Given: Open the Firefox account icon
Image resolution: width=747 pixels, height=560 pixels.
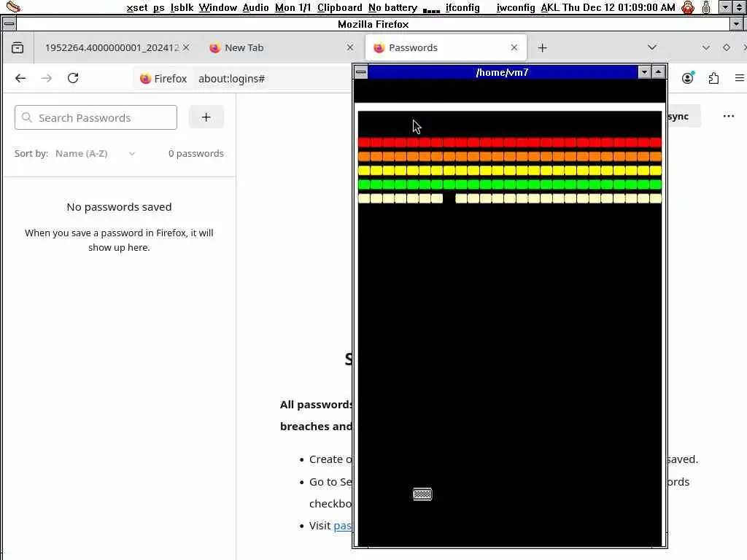Looking at the screenshot, I should click(x=687, y=78).
